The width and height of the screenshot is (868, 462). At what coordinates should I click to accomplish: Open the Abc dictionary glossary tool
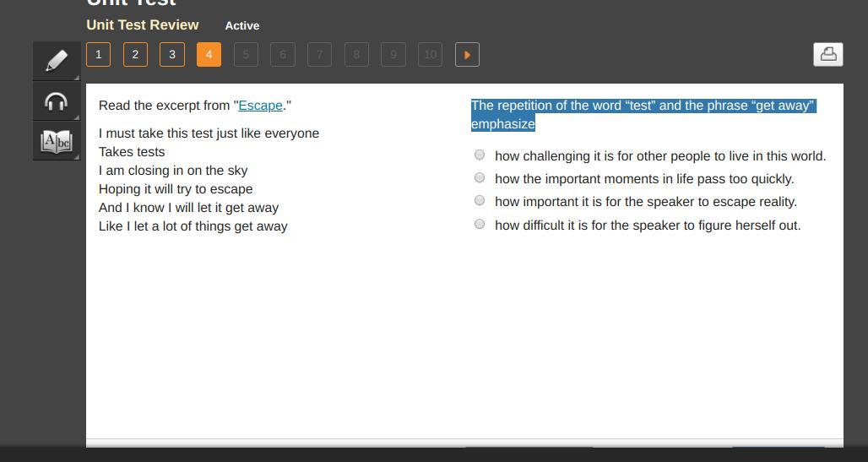[57, 141]
